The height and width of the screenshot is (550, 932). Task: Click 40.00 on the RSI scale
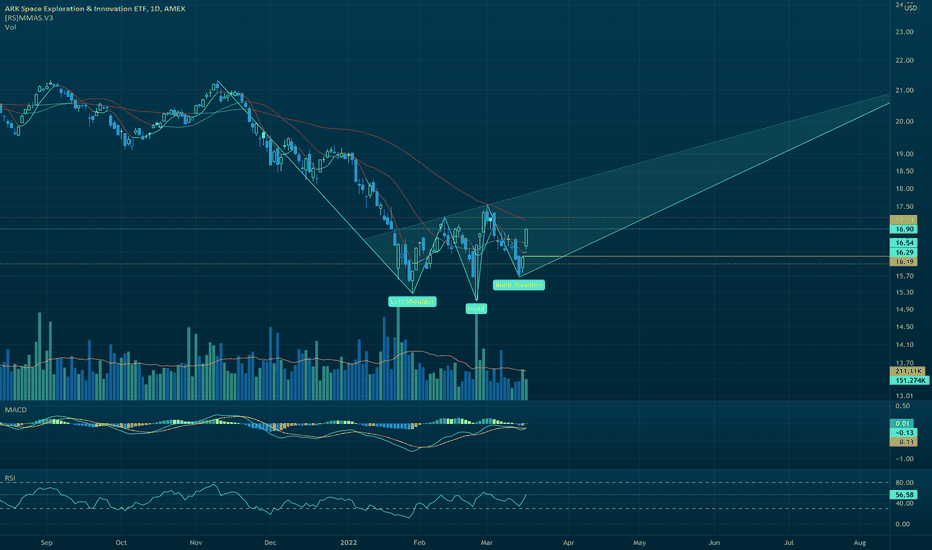[x=903, y=504]
